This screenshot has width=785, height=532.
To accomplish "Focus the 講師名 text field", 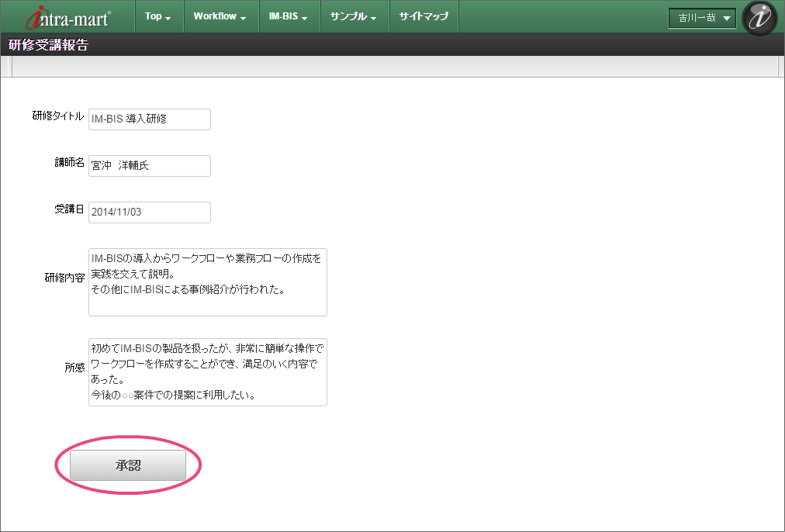I will pyautogui.click(x=150, y=166).
